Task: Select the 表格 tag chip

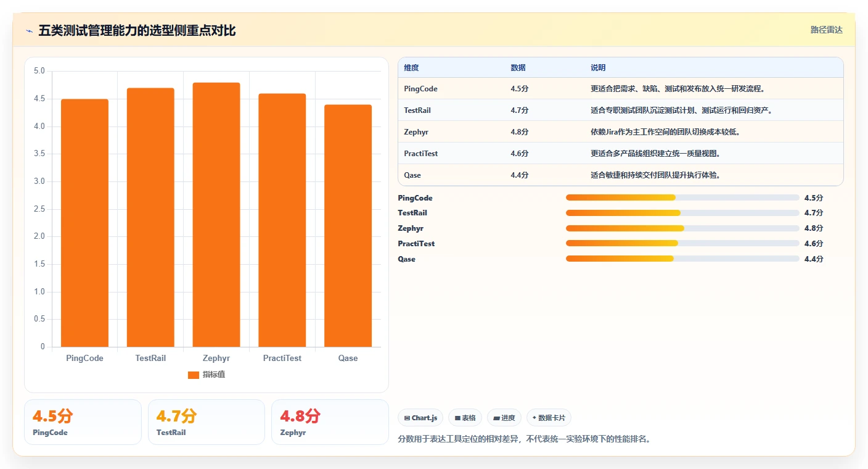Action: pyautogui.click(x=465, y=418)
